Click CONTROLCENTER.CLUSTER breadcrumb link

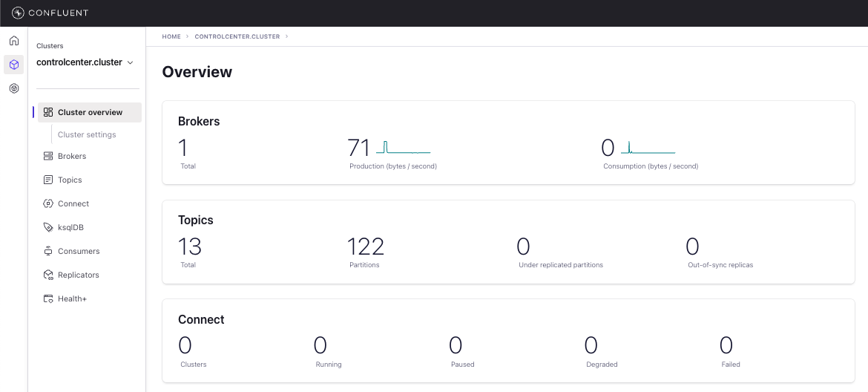click(237, 36)
